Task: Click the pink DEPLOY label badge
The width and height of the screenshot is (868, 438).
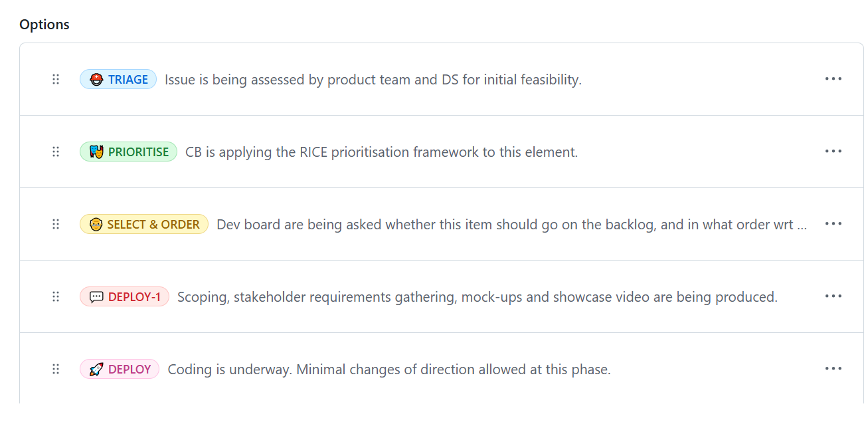Action: pos(120,370)
